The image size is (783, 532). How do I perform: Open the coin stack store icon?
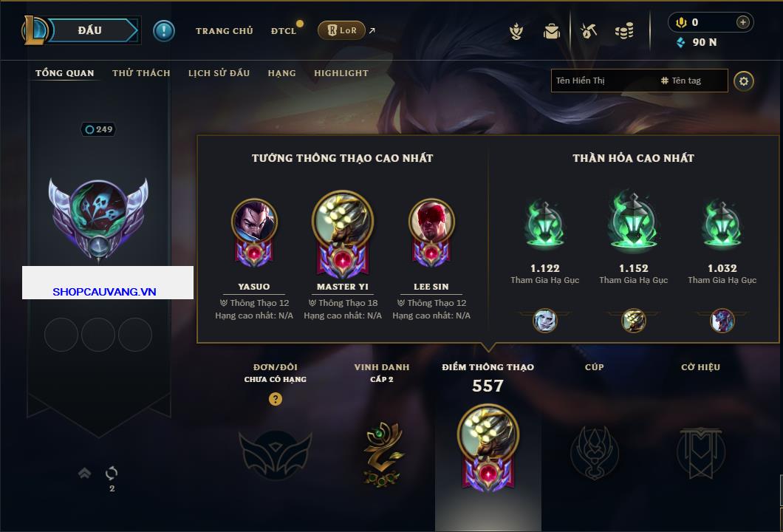[624, 31]
